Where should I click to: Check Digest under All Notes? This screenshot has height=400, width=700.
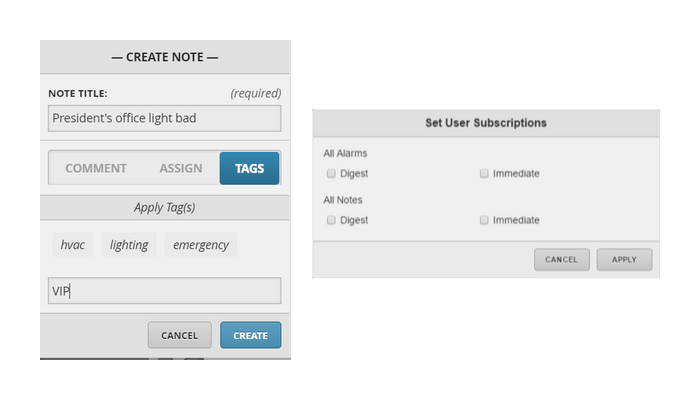point(331,220)
